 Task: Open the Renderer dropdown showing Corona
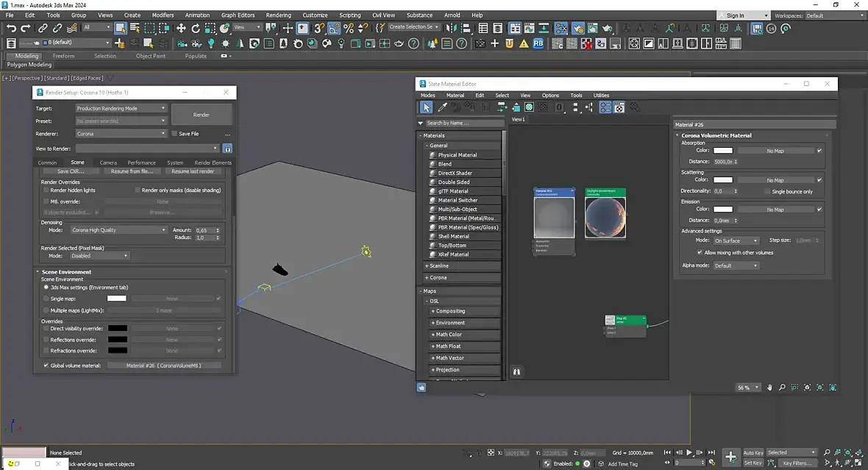pos(121,134)
